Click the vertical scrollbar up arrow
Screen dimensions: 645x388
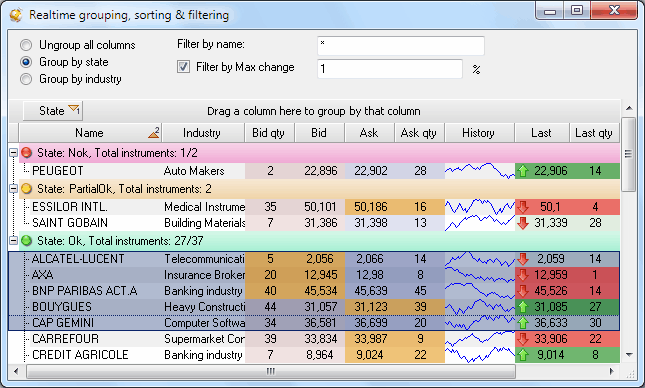coord(629,108)
